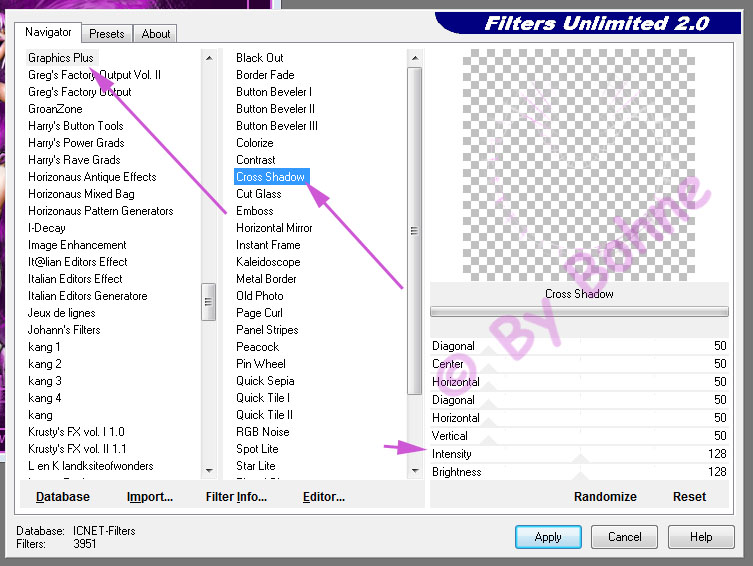Open the About tab

click(155, 33)
